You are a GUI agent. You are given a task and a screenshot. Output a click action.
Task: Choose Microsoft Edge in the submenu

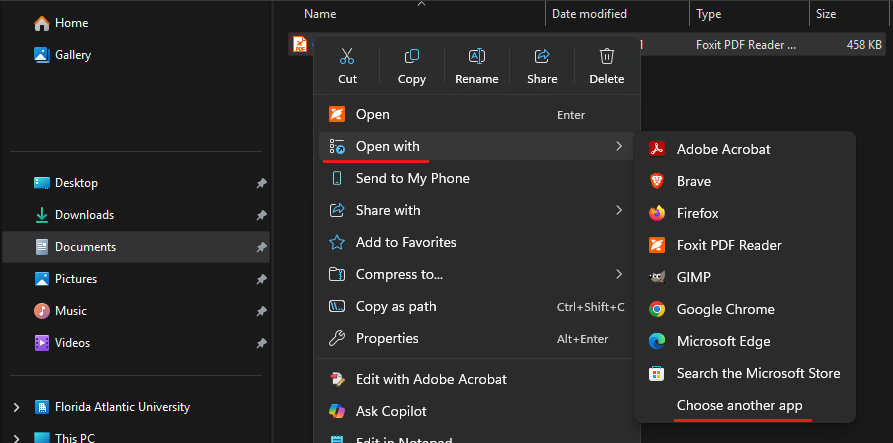pyautogui.click(x=723, y=341)
